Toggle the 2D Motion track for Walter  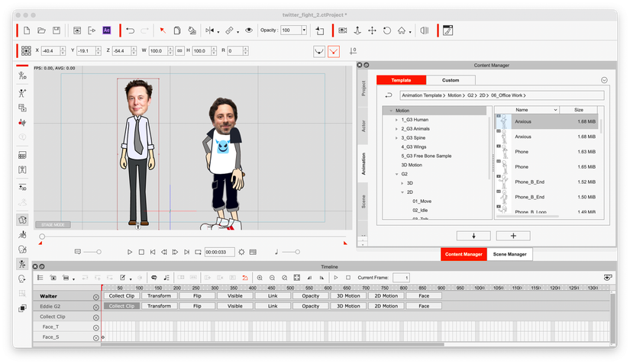tap(386, 296)
